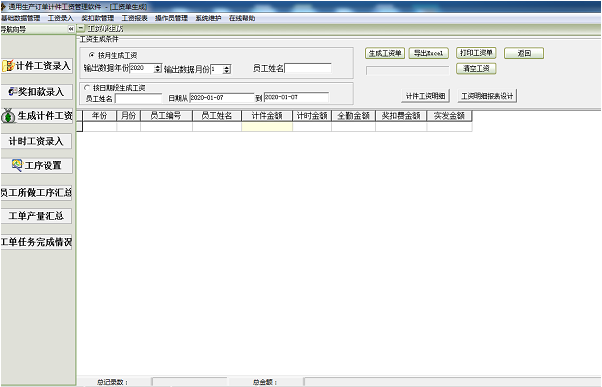Click the 总记录数 value box
The width and height of the screenshot is (602, 387).
(x=189, y=382)
